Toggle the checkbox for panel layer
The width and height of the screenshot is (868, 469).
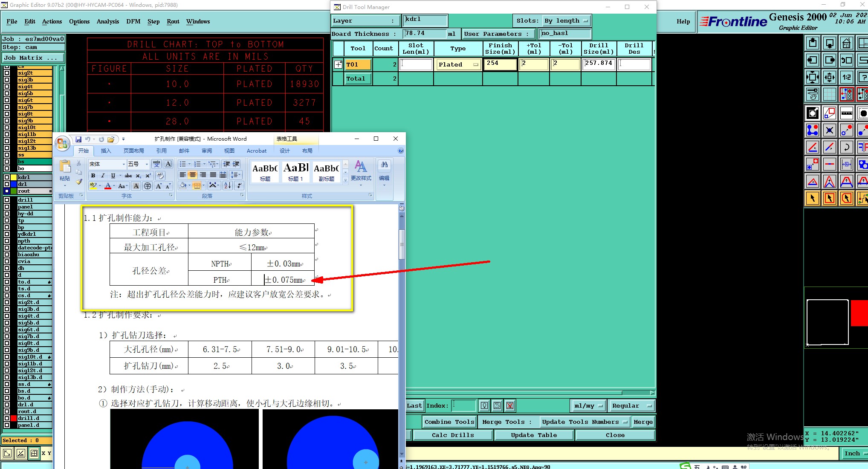point(7,207)
